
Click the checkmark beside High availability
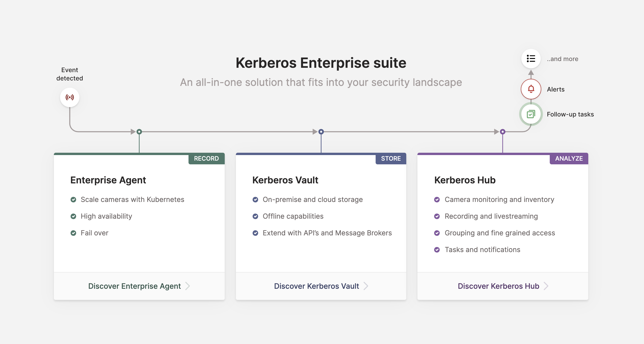73,216
